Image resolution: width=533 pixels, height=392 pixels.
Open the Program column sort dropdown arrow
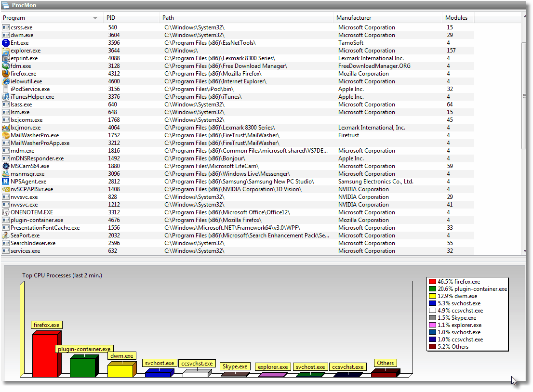tap(95, 18)
